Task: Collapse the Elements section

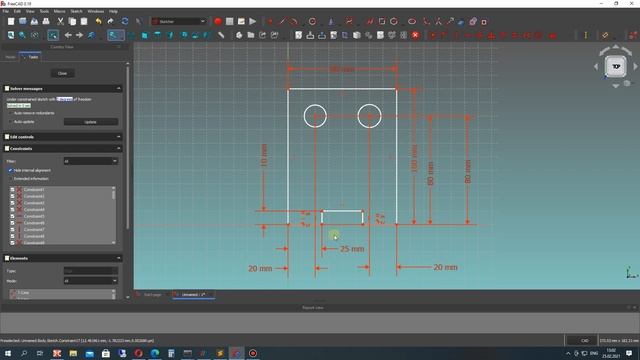Action: 119,258
